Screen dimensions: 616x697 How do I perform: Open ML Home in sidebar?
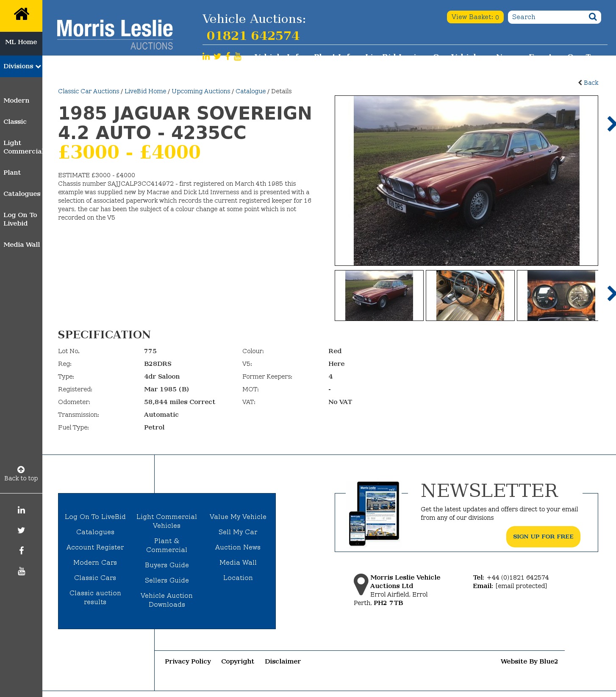click(x=21, y=42)
